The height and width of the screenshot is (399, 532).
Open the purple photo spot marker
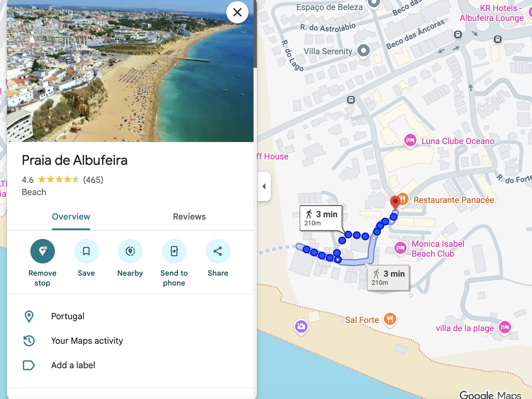pyautogui.click(x=301, y=327)
